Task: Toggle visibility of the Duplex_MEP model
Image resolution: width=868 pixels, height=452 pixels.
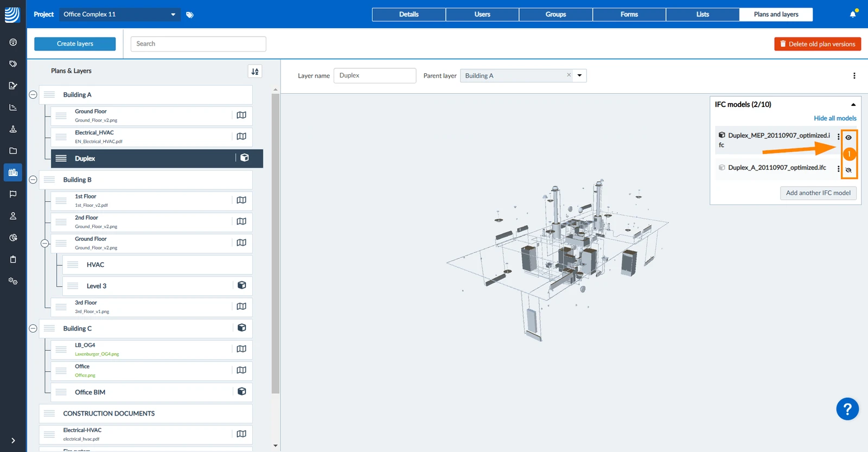Action: coord(848,138)
